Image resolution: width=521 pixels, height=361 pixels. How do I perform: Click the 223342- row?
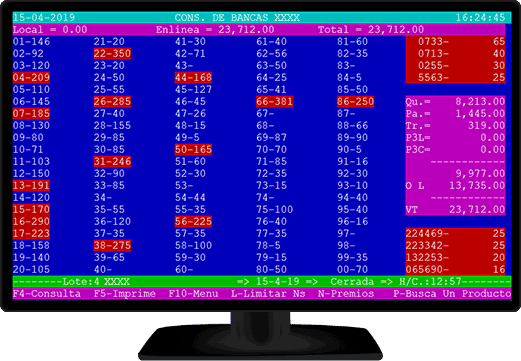tap(455, 246)
